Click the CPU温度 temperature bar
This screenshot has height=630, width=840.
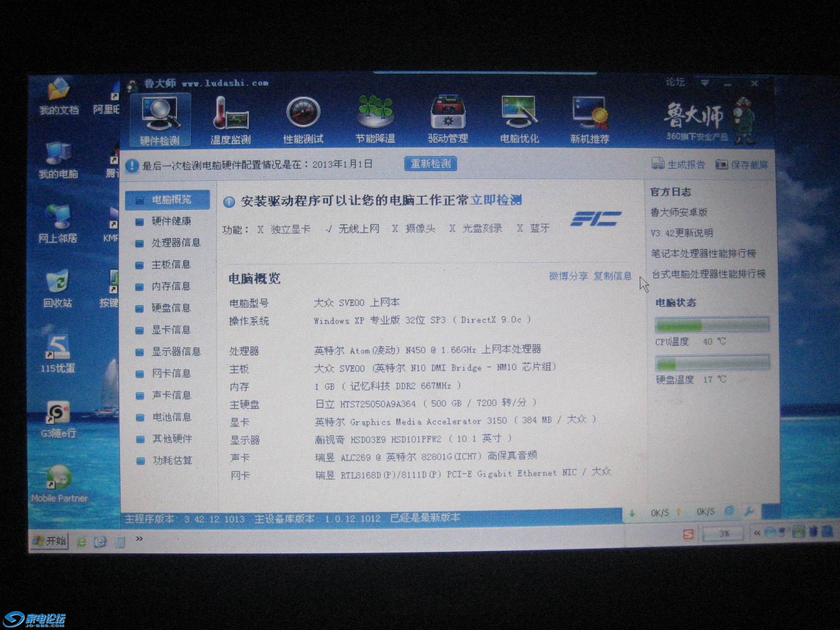tap(712, 325)
